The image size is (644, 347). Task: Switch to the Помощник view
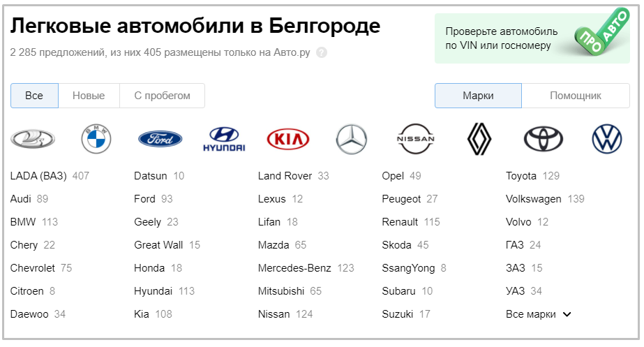point(576,96)
